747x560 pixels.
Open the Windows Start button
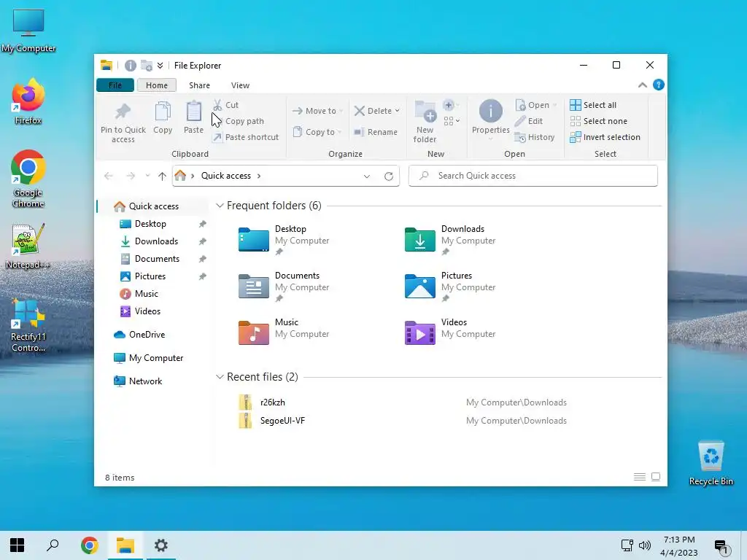(x=18, y=545)
